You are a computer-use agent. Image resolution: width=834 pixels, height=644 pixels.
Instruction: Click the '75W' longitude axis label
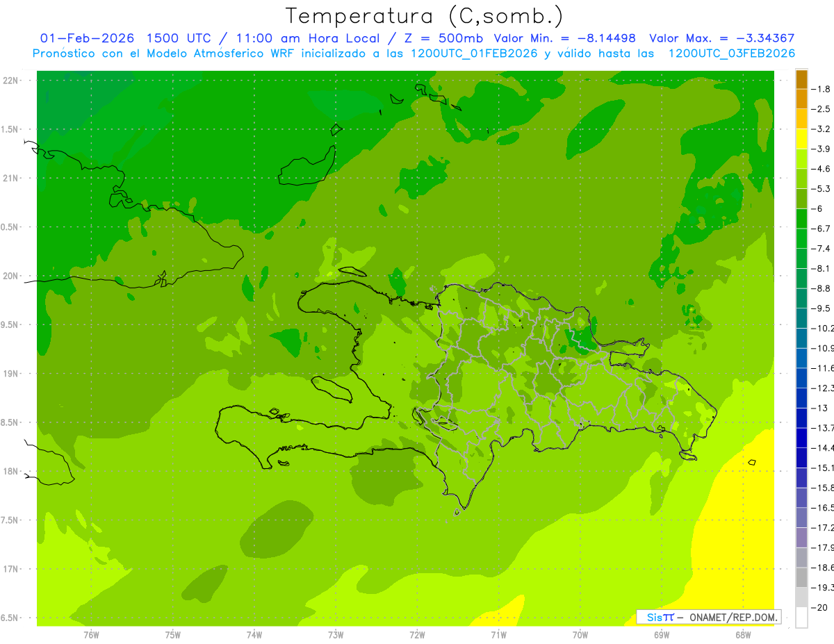[x=173, y=634]
